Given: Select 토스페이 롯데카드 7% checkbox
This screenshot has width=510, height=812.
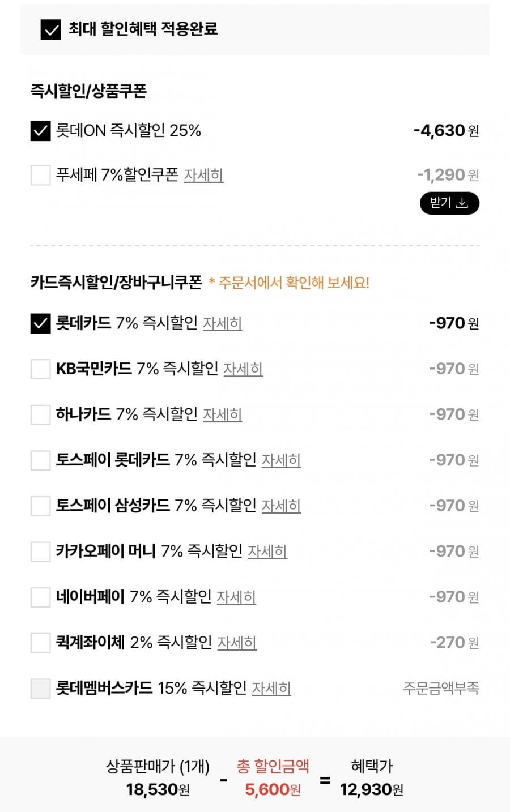Looking at the screenshot, I should tap(40, 460).
